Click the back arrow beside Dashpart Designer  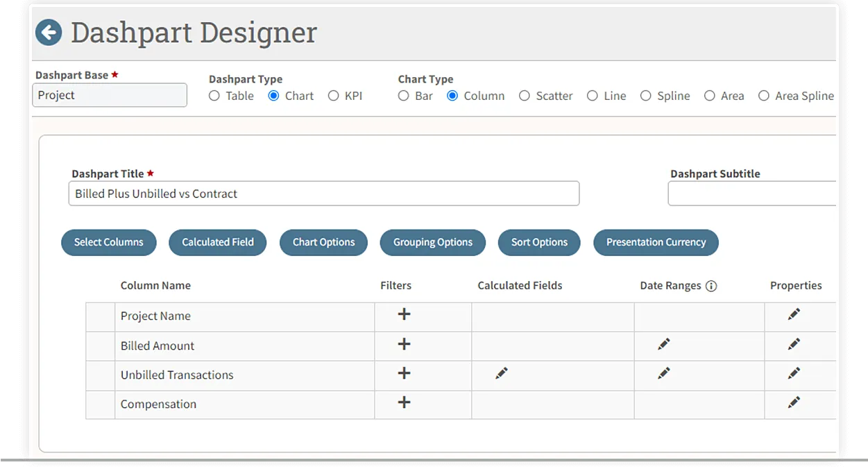(49, 33)
